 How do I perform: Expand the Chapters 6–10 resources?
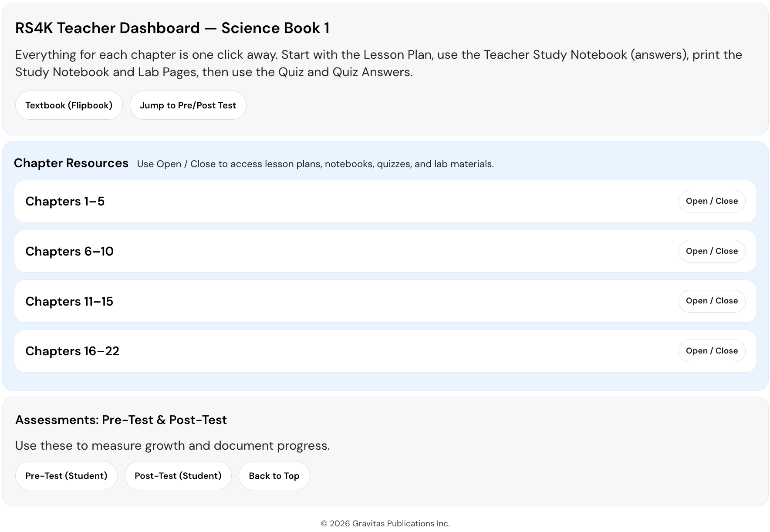pos(712,251)
